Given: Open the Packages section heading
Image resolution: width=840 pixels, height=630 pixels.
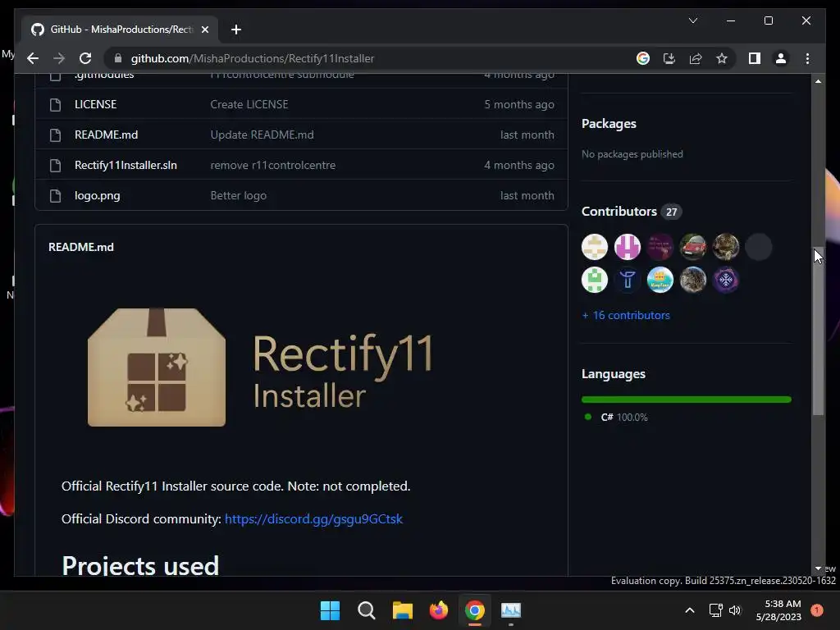Looking at the screenshot, I should pyautogui.click(x=609, y=124).
